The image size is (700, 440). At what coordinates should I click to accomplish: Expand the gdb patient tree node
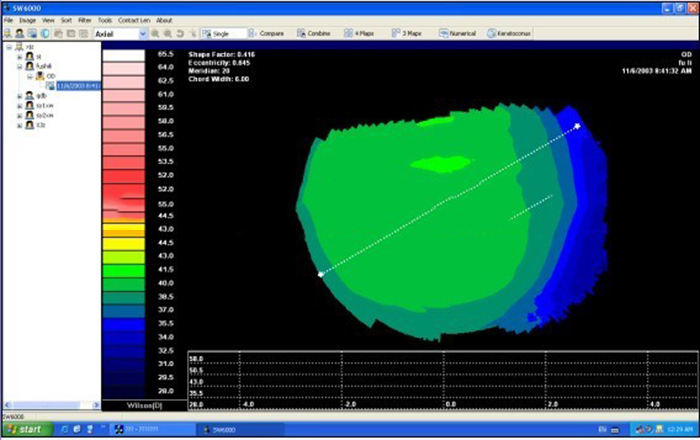19,96
